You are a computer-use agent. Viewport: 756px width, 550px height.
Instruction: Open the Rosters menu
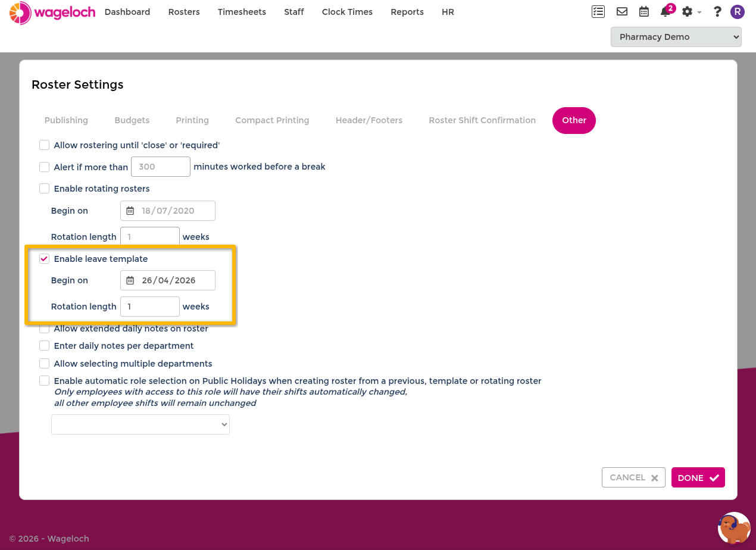[184, 12]
